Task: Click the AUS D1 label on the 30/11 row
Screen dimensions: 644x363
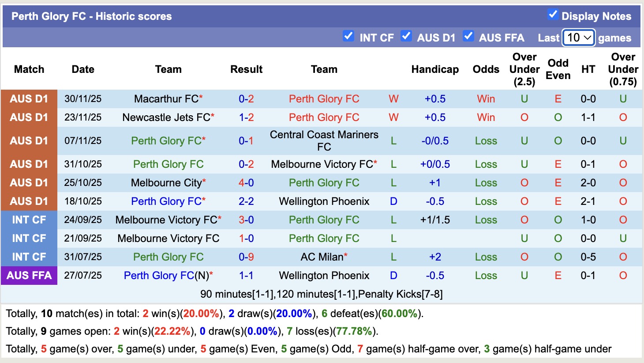Action: (x=29, y=98)
